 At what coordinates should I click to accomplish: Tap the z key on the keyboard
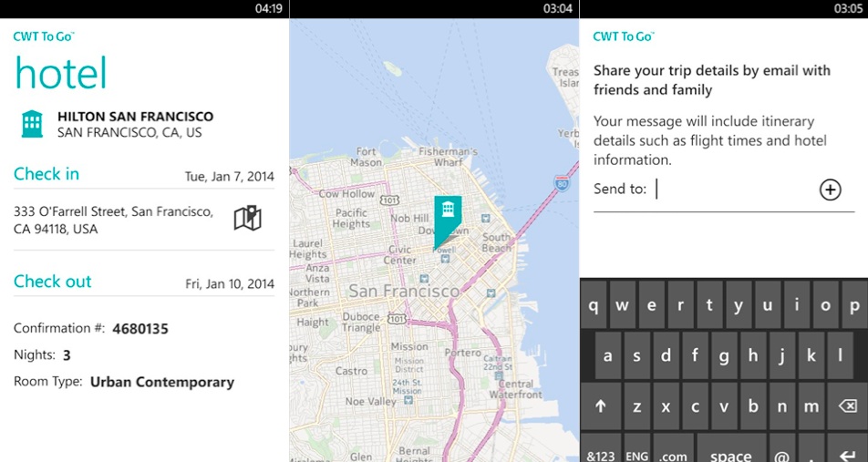(636, 406)
